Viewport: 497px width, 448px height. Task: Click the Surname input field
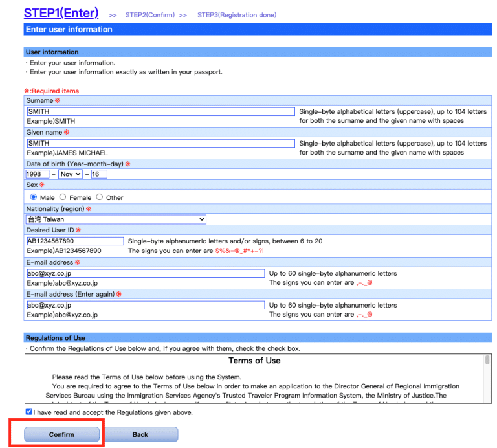[160, 111]
